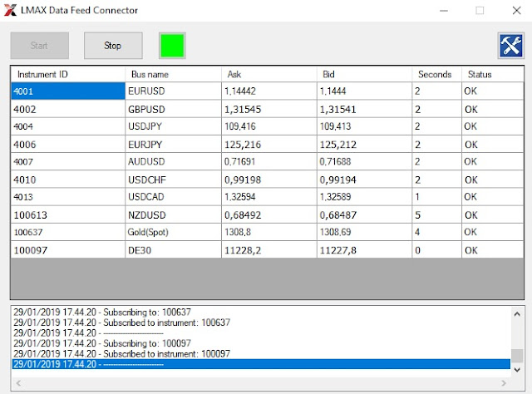532x394 pixels.
Task: Select instrument ID cell 4006
Action: point(68,145)
